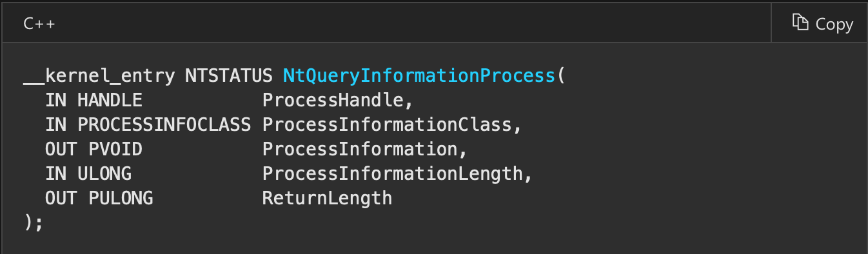Viewport: 868px width, 254px height.
Task: Click the ULONG type on fourth parameter
Action: pos(104,174)
